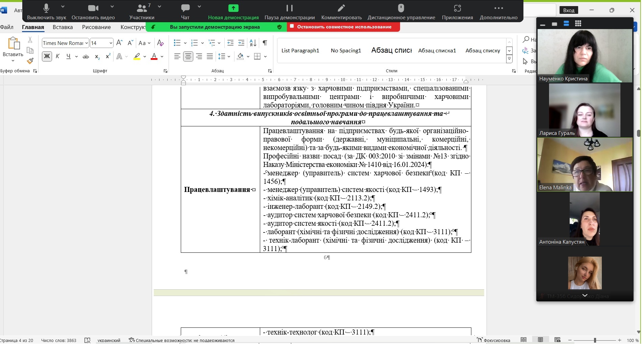Screen dimensions: 644x344
Task: Click the yellow text highlight color
Action: pyautogui.click(x=137, y=56)
